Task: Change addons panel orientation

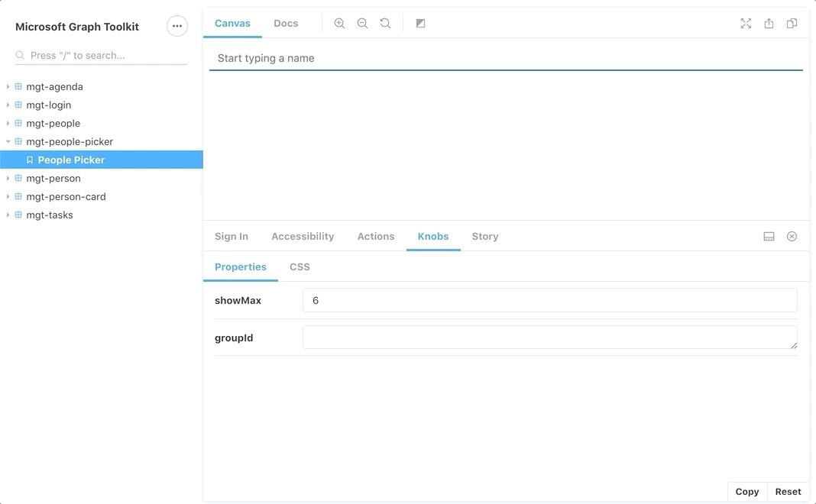Action: coord(769,237)
